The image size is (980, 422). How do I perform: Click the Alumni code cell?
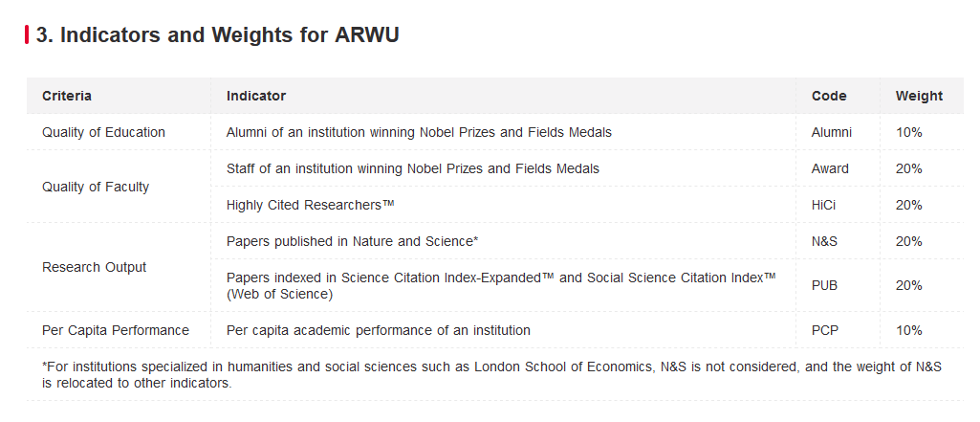click(x=831, y=132)
